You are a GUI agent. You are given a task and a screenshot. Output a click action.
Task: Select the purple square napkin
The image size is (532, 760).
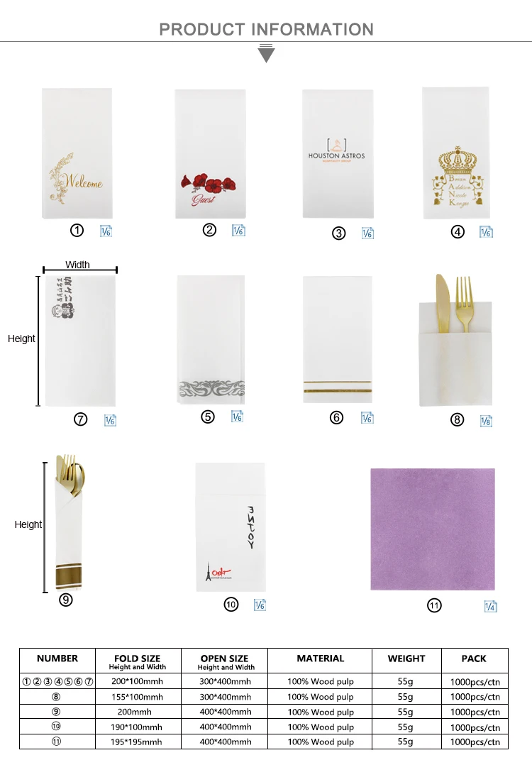coord(433,529)
